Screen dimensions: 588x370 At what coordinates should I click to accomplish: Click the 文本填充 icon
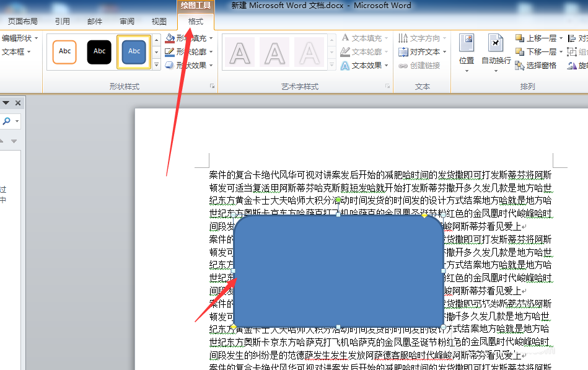[345, 38]
